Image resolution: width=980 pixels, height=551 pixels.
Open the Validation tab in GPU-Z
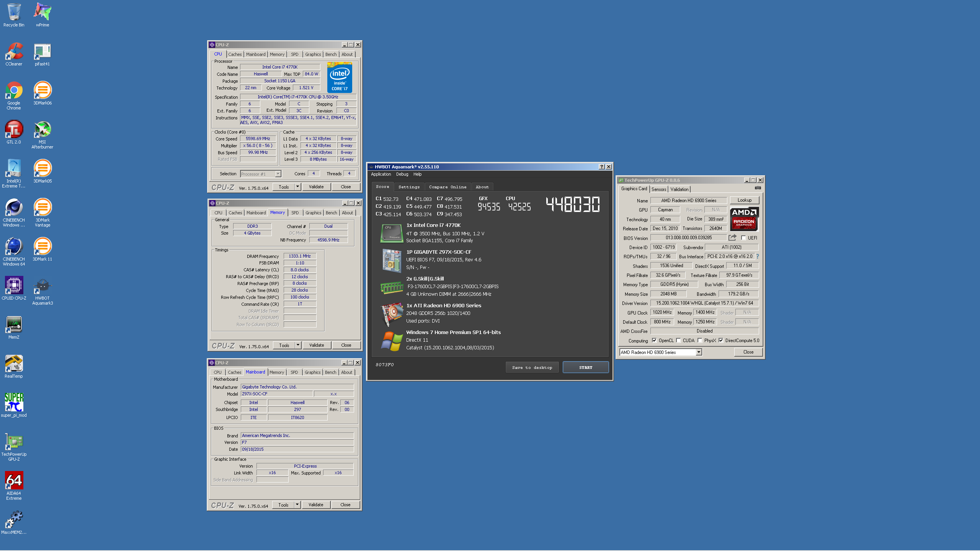pyautogui.click(x=679, y=189)
